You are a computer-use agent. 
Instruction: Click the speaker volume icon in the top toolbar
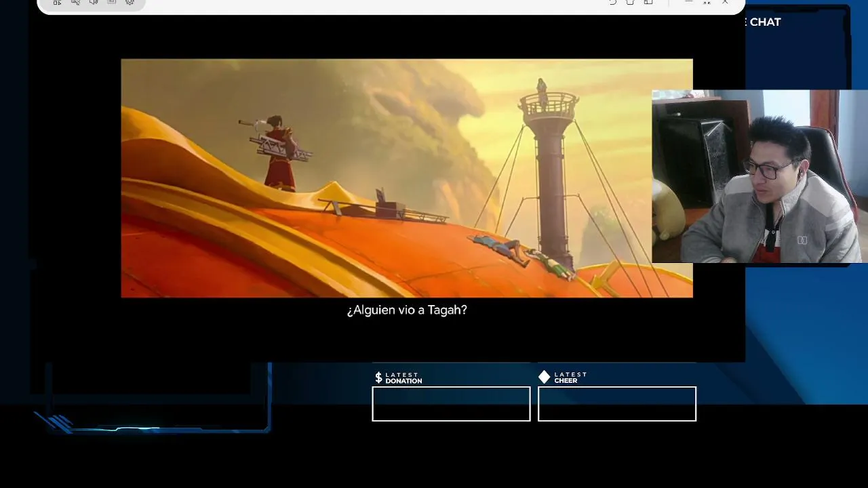coord(94,2)
